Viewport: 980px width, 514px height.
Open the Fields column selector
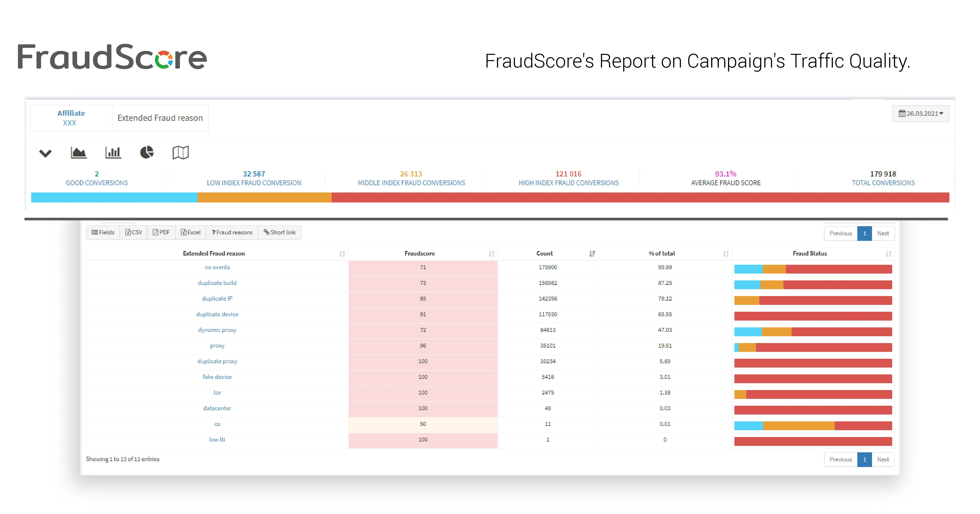coord(103,232)
